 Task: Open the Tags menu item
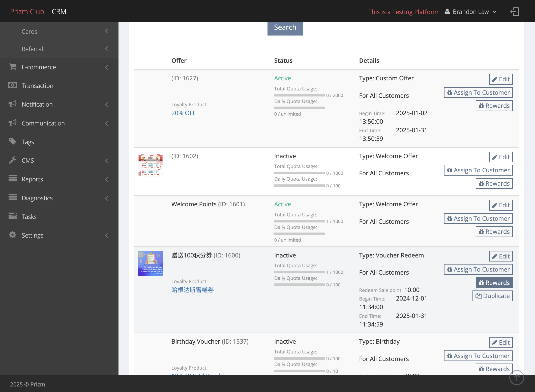click(59, 142)
